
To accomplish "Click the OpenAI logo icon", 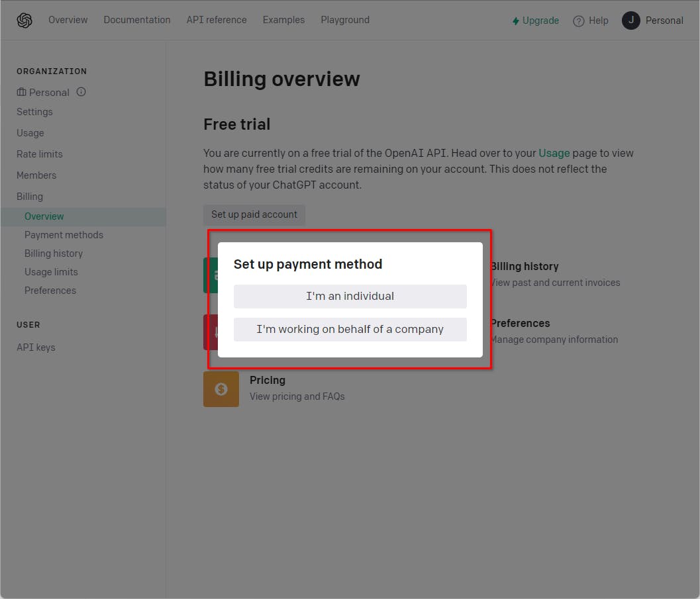I will point(25,21).
